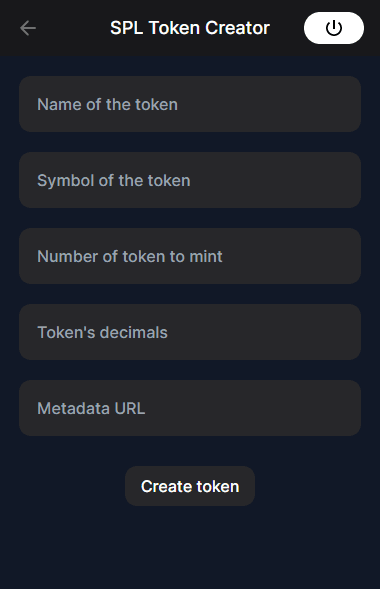Click the Number of token to mint field
Screen dimensions: 380x589
(190, 256)
